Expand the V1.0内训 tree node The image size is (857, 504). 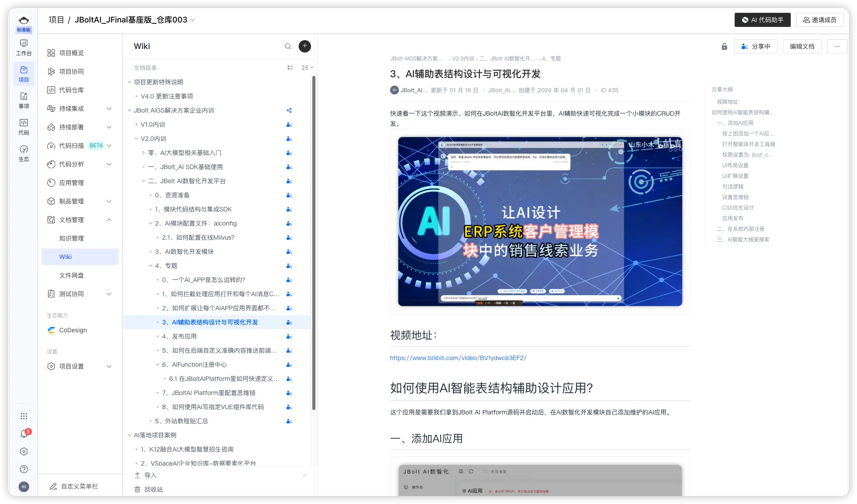(x=137, y=124)
